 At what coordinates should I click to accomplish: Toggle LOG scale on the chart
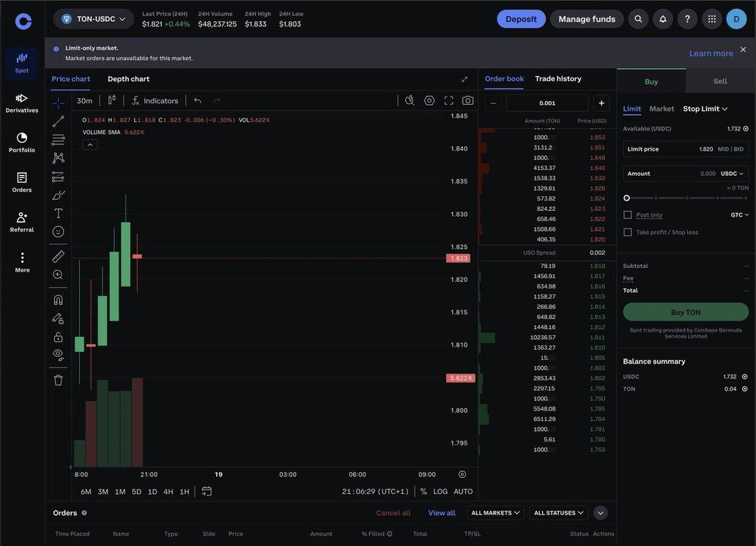click(x=440, y=492)
